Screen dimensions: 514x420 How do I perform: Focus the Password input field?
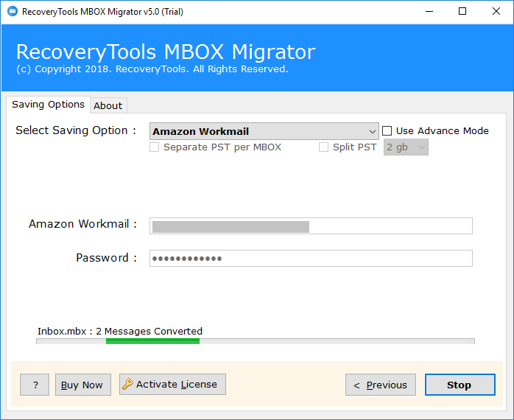pyautogui.click(x=311, y=258)
